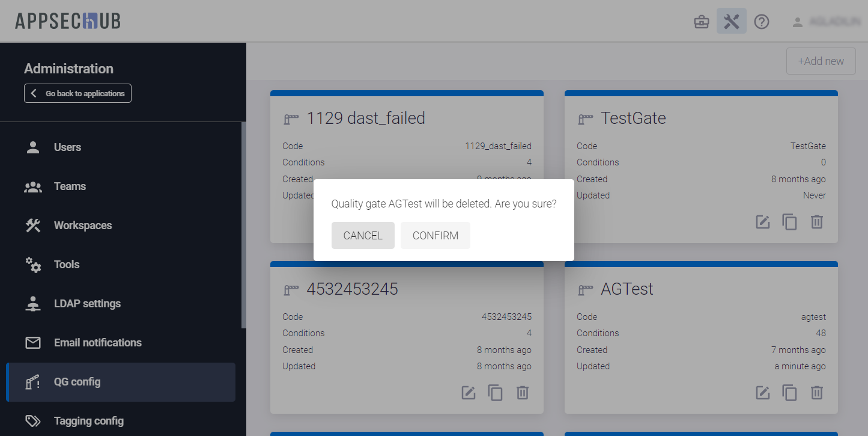Open LDAP settings menu item
The image size is (868, 436).
click(87, 304)
